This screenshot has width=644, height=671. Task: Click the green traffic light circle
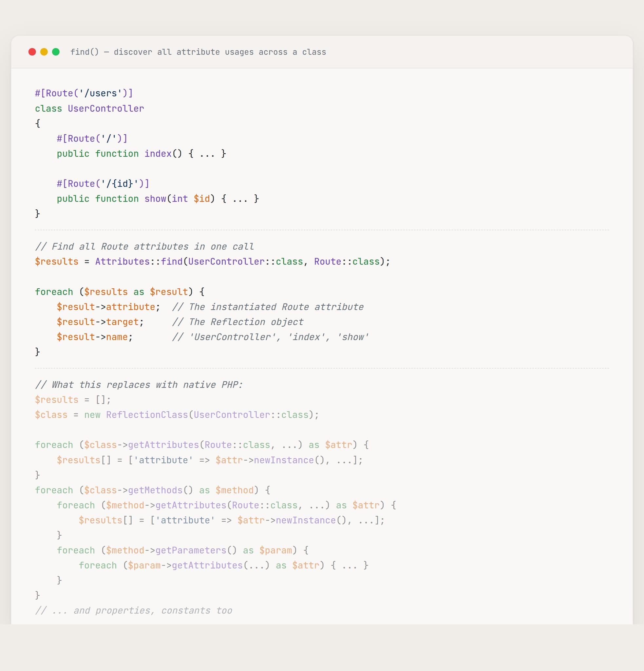56,52
